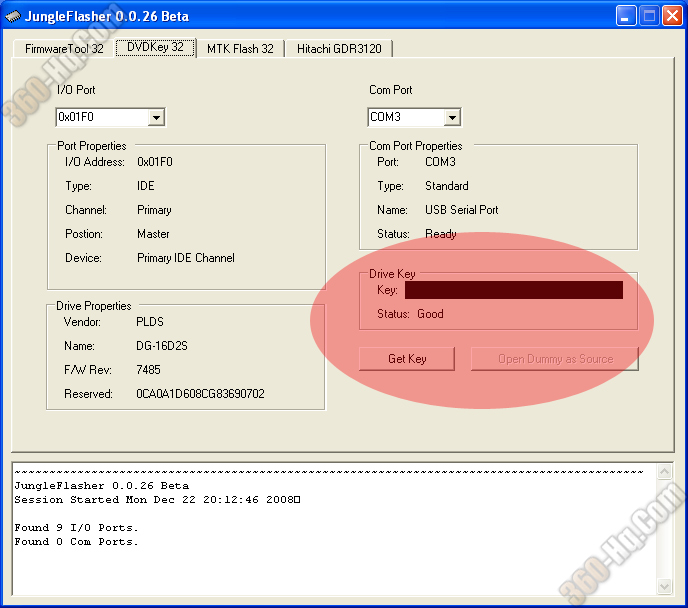The width and height of the screenshot is (688, 608).
Task: Click log line 'Found 9 I/O Ports.'
Action: click(x=76, y=528)
